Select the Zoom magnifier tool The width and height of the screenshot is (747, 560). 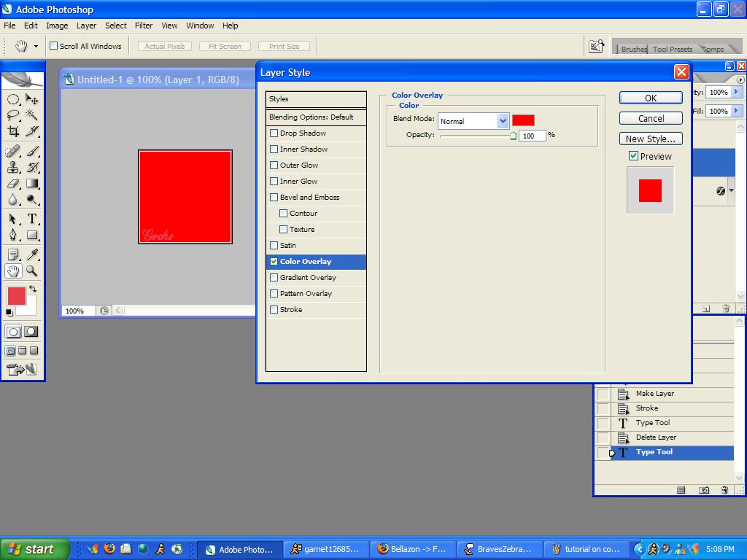tap(32, 271)
